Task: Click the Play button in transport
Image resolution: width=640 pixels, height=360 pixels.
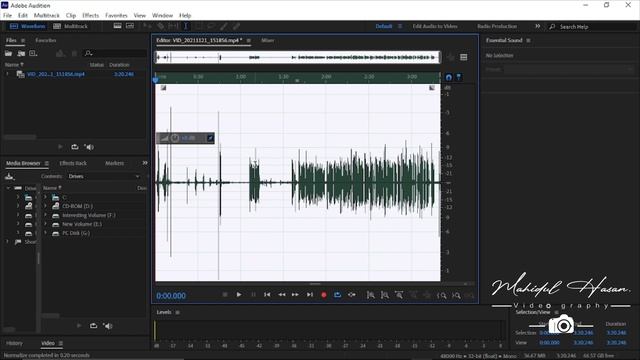Action: click(239, 295)
